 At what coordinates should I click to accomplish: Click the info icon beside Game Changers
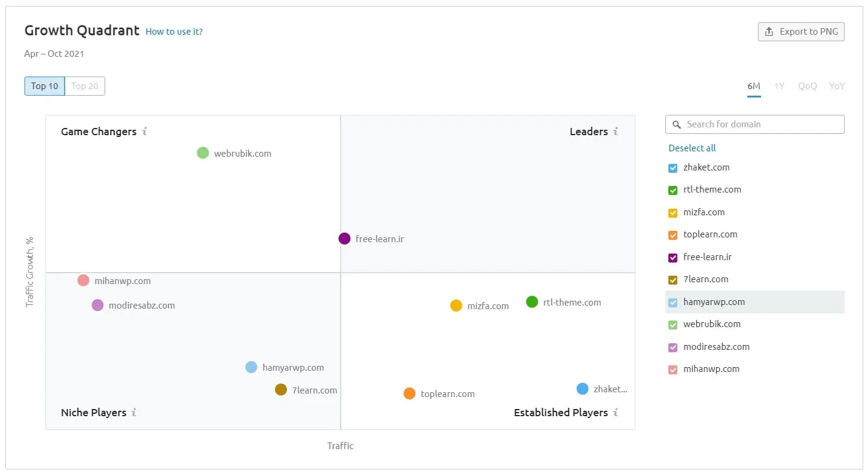point(145,132)
